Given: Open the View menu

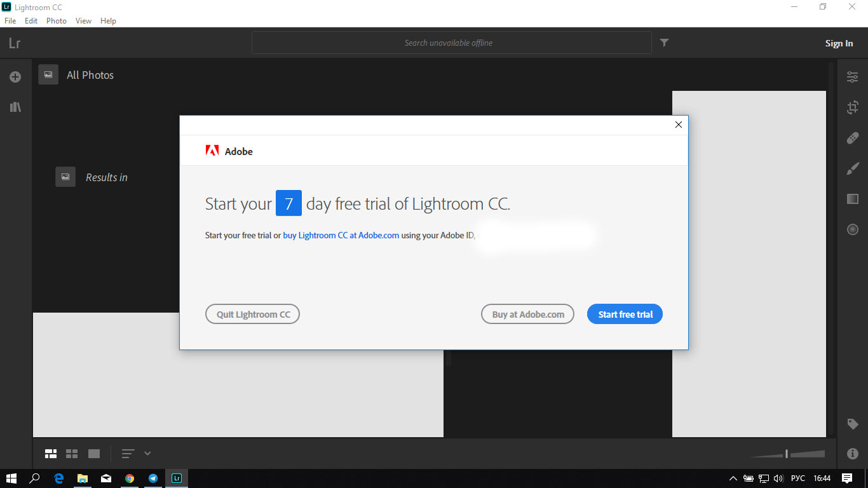Looking at the screenshot, I should [x=83, y=21].
